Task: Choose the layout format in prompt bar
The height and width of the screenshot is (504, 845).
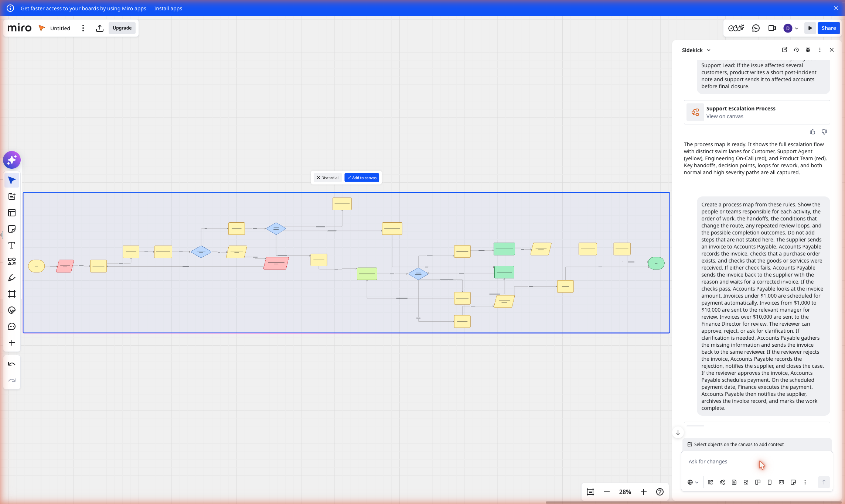Action: (711, 482)
